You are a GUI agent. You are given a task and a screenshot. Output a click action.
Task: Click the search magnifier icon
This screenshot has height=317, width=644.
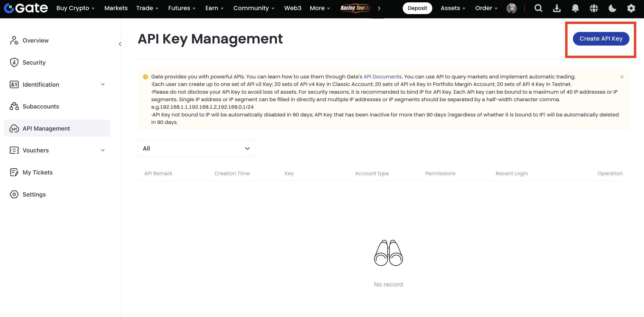coord(538,8)
